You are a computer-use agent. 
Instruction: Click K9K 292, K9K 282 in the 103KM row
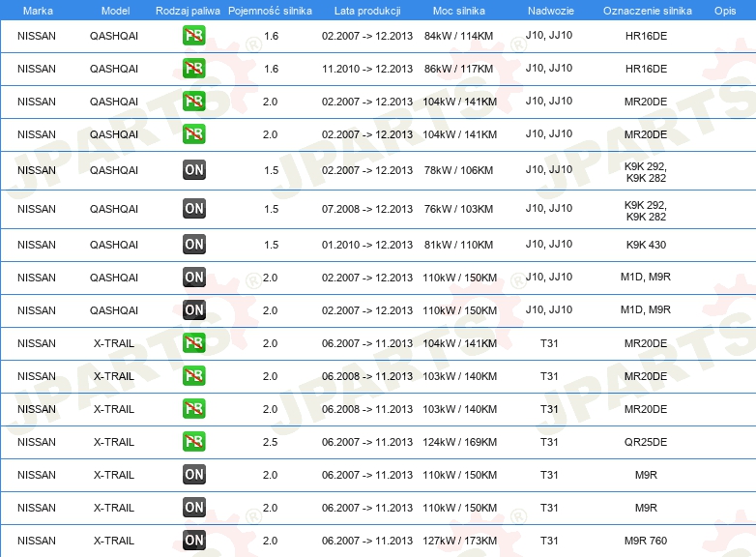646,211
